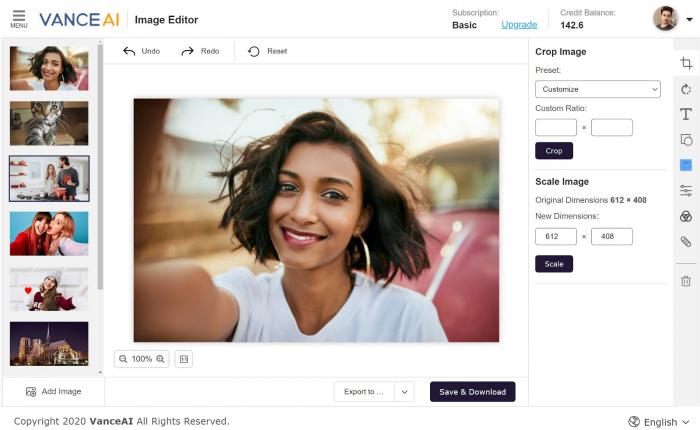Open the hamburger MENU
The image size is (700, 430).
(x=18, y=19)
